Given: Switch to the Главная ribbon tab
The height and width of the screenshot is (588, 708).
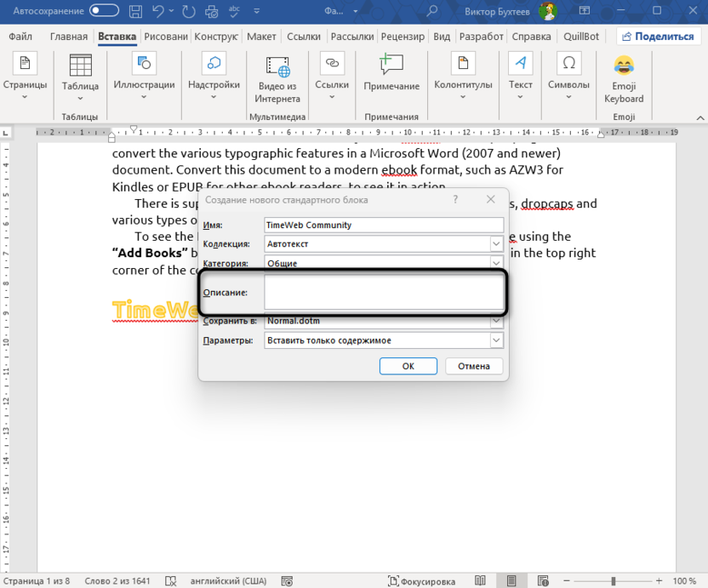Looking at the screenshot, I should tap(68, 37).
